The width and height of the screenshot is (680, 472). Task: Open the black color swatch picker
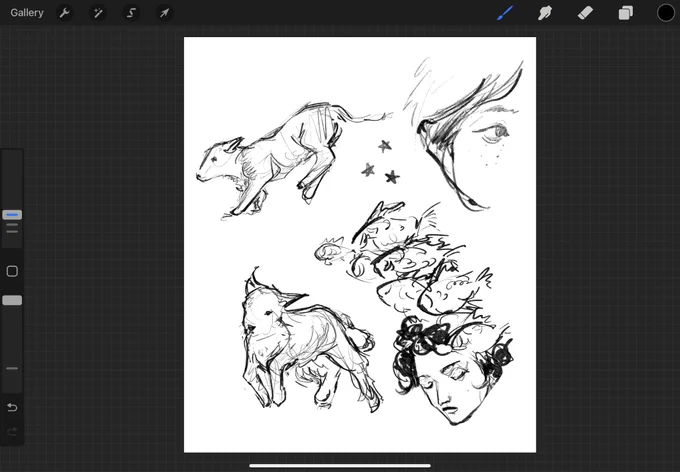[666, 13]
